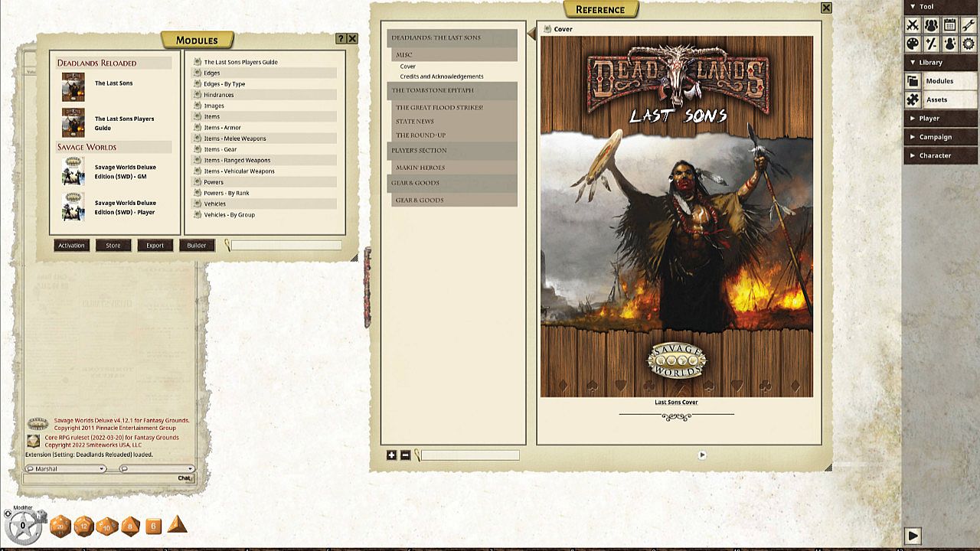The image size is (980, 551).
Task: Collapse the Library section in sidebar
Action: pyautogui.click(x=940, y=62)
